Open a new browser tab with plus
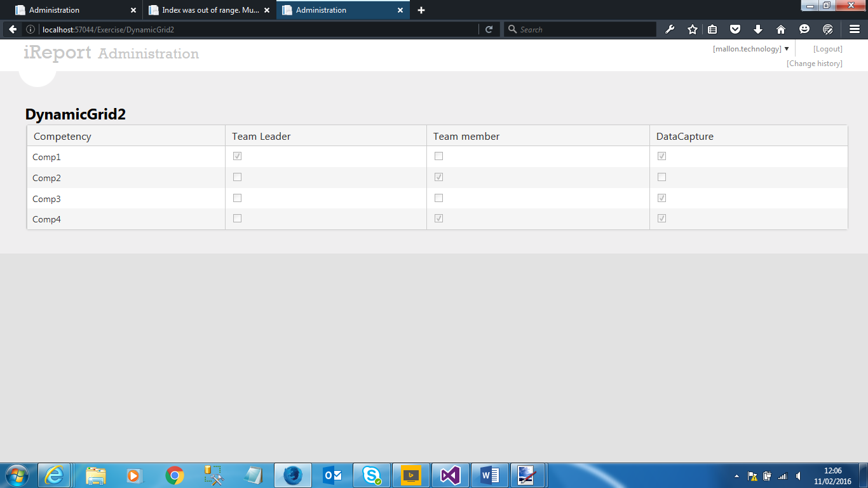The image size is (868, 488). (421, 10)
